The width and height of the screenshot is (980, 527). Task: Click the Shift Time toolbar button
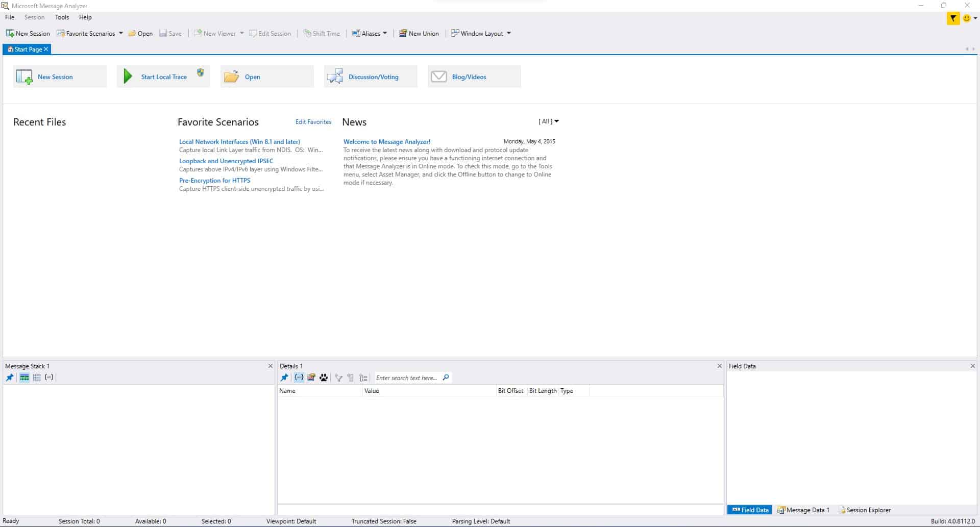[x=322, y=33]
